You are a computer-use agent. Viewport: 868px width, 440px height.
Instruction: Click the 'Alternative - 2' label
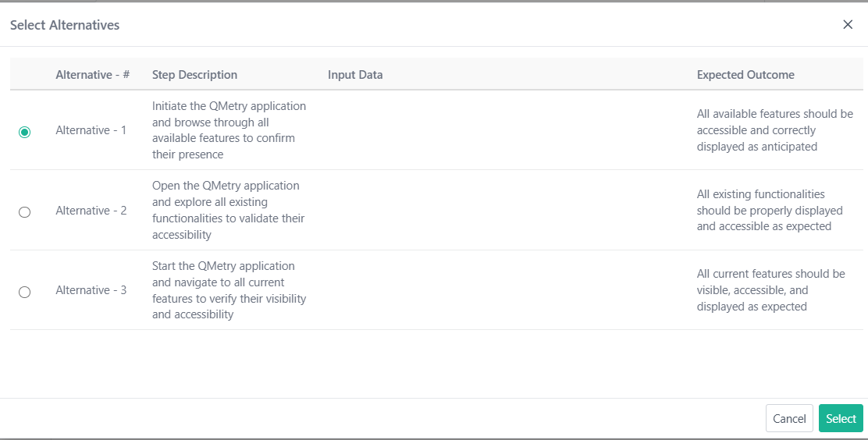91,211
